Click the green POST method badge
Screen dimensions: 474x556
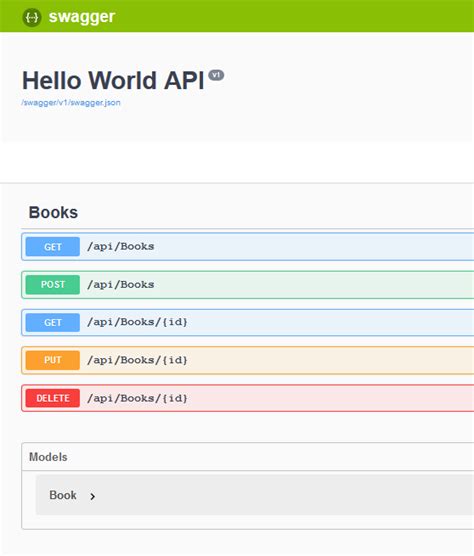(x=52, y=284)
